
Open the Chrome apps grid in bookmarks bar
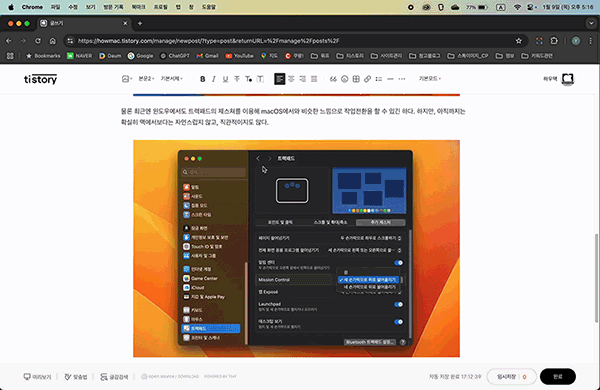[10, 56]
